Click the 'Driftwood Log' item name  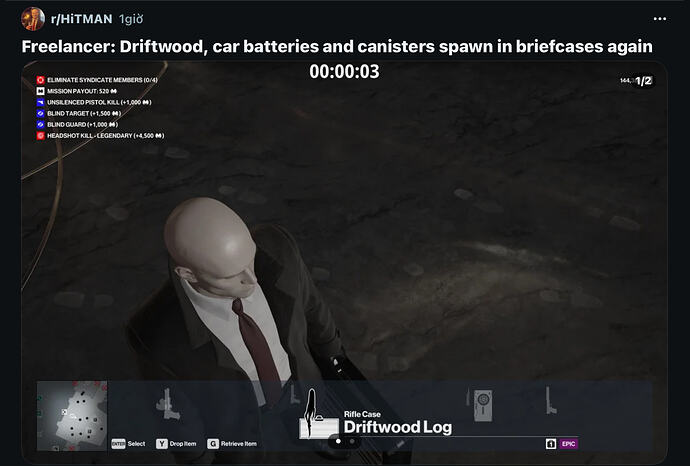[x=398, y=427]
